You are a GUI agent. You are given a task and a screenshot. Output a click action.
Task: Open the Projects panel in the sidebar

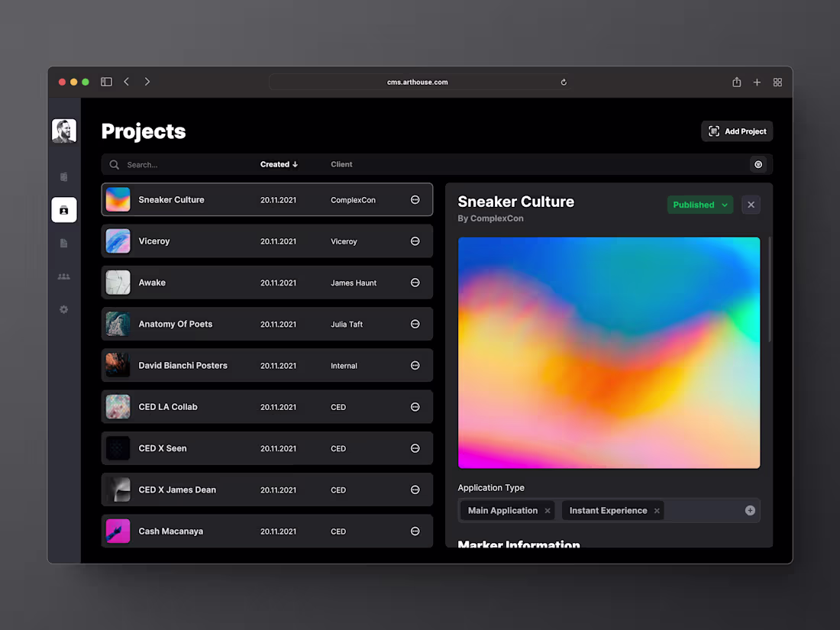pos(64,209)
